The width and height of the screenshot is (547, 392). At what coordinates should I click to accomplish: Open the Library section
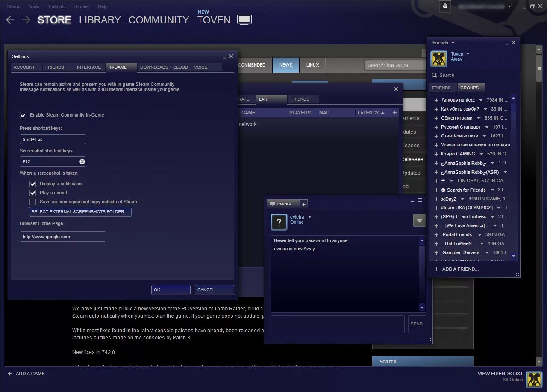(100, 20)
